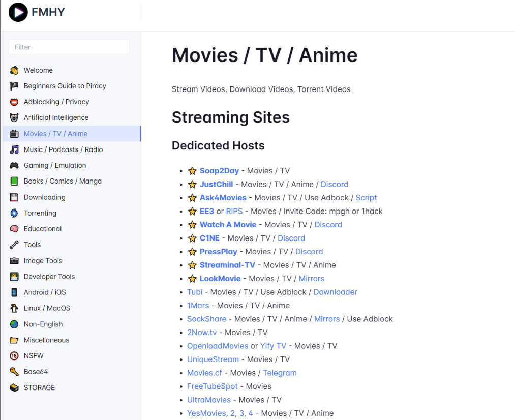Focus the sidebar Filter input field

coord(69,47)
